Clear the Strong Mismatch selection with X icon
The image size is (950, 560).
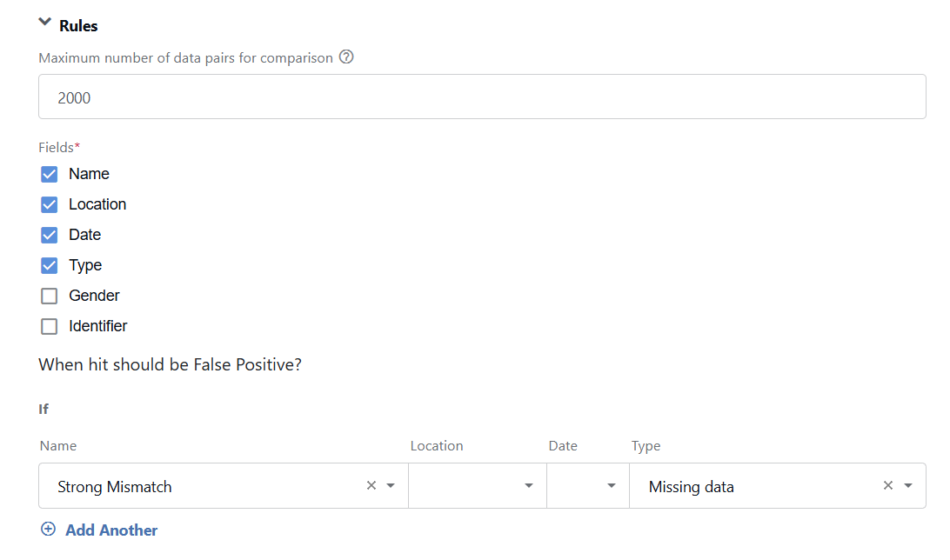point(371,485)
